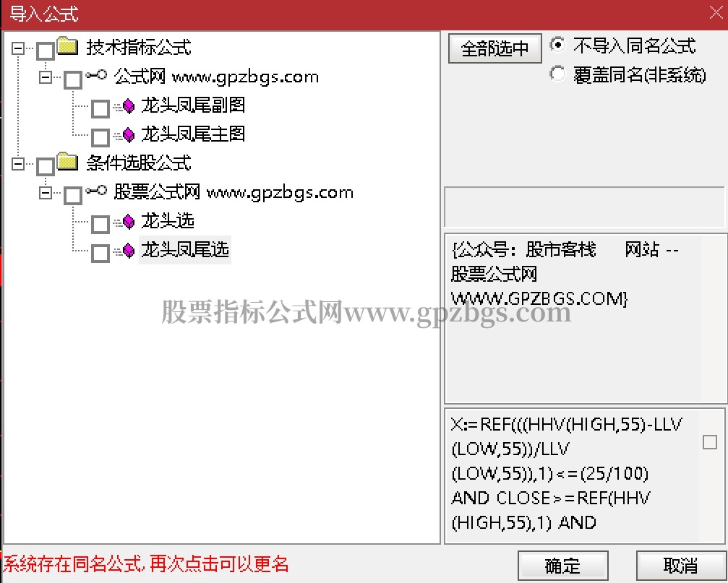The height and width of the screenshot is (583, 728).
Task: Close the 导入公式 dialog window
Action: pos(716,12)
